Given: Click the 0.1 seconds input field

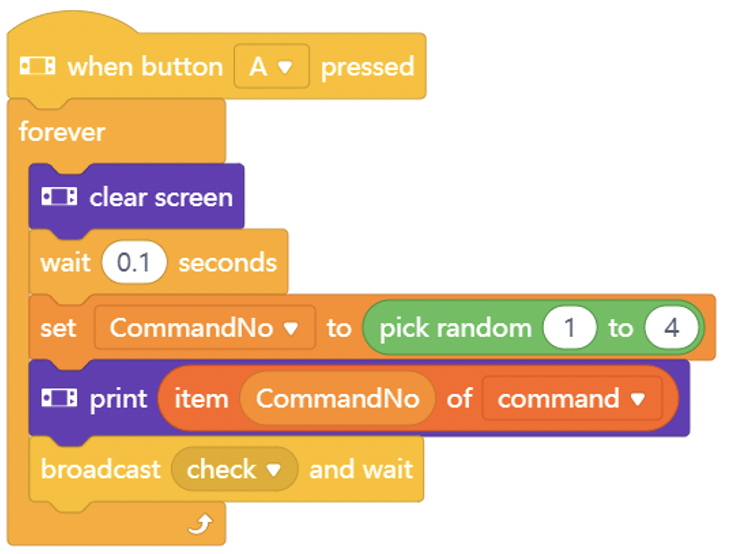Looking at the screenshot, I should pyautogui.click(x=134, y=262).
